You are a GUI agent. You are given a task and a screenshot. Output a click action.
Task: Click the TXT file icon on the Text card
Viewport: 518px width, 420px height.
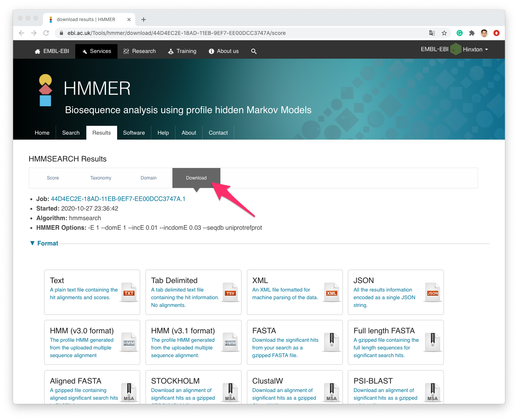pos(129,292)
